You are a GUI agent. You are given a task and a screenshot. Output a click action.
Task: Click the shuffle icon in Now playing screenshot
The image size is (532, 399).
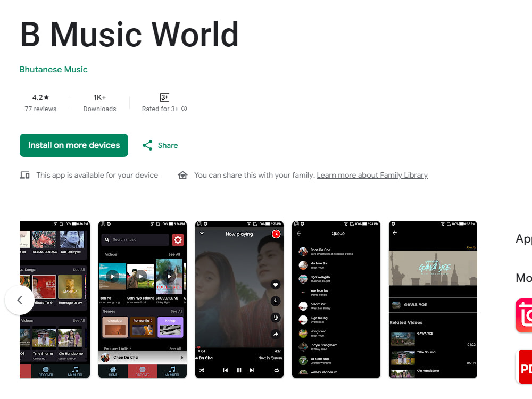click(202, 370)
